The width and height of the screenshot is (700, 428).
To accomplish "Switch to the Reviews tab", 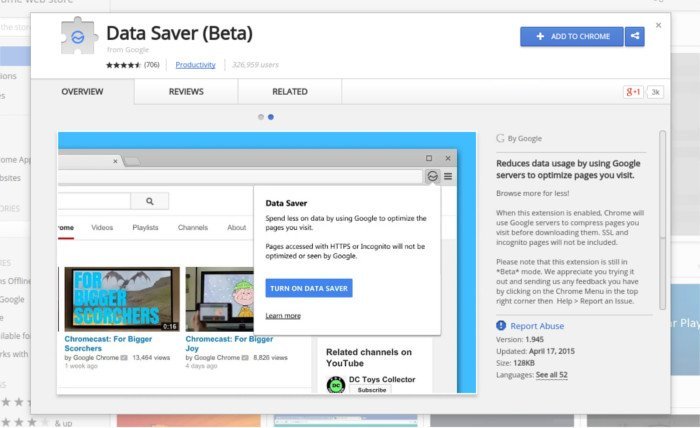I will coord(186,91).
